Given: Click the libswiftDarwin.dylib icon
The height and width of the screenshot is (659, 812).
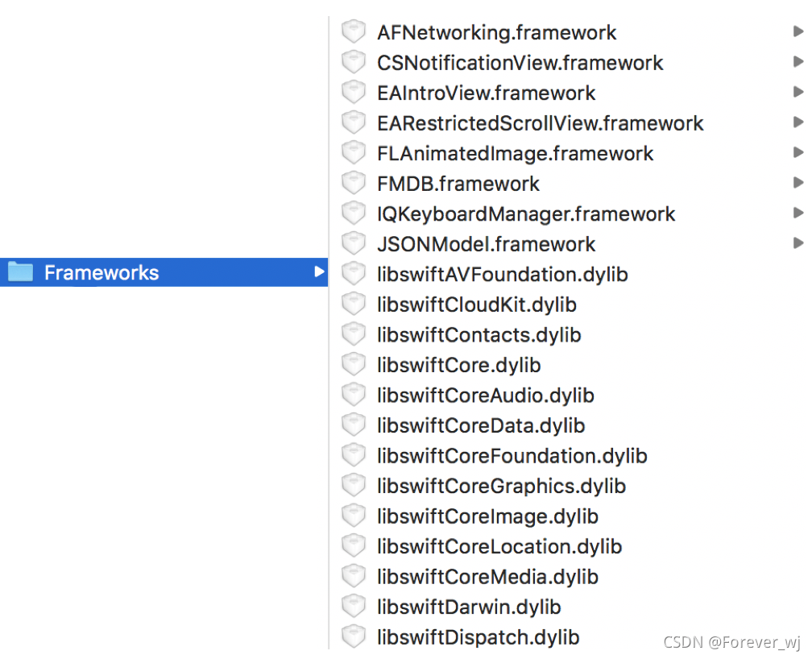Looking at the screenshot, I should coord(354,606).
